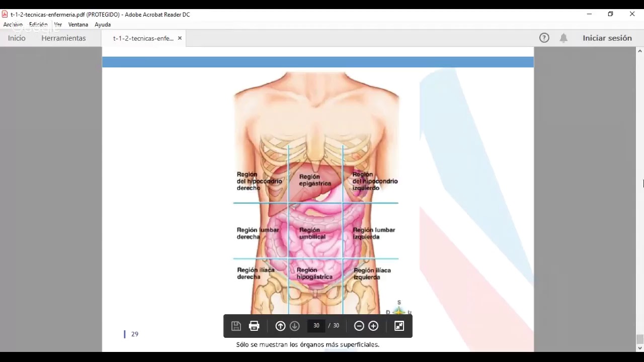
Task: Toggle full-screen fit page icon
Action: tap(399, 326)
